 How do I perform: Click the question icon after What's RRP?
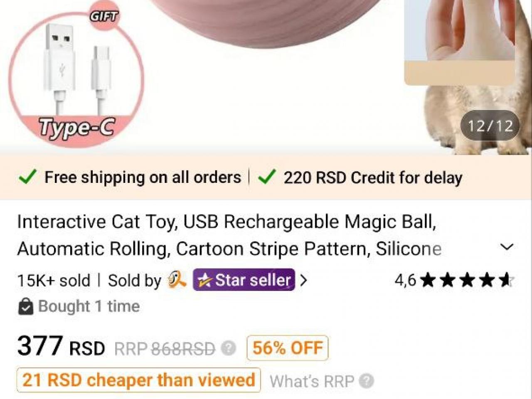[366, 381]
